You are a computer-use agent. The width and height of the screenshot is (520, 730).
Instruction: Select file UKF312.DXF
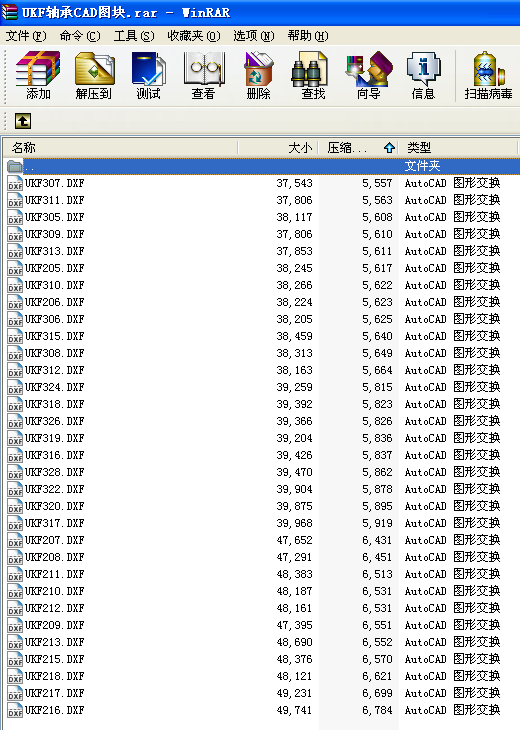[55, 370]
